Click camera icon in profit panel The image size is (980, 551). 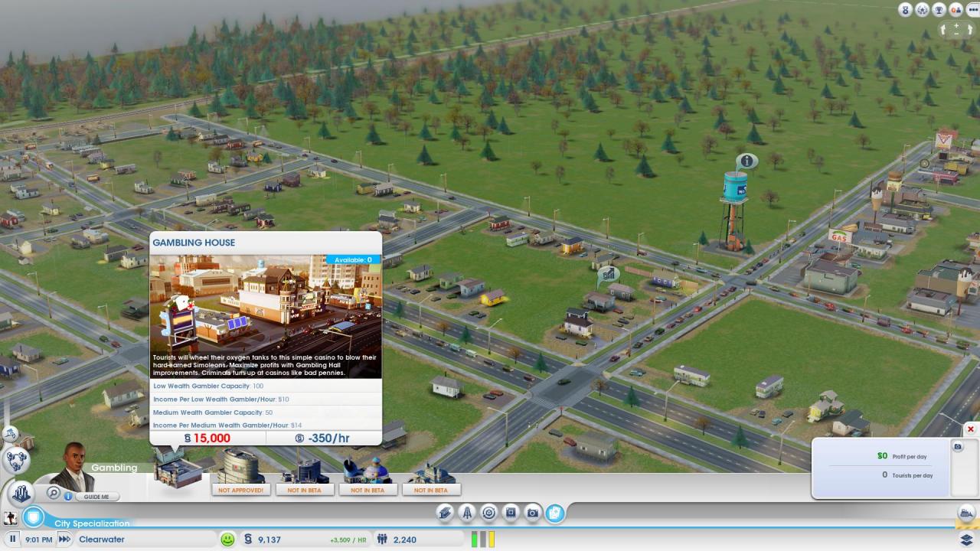[x=957, y=446]
